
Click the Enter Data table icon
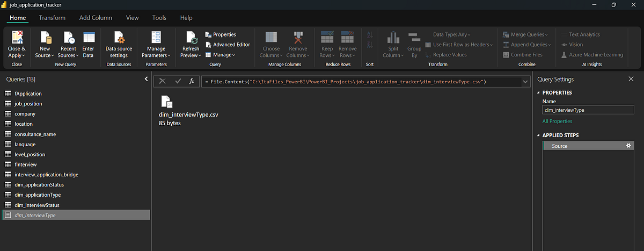(89, 38)
